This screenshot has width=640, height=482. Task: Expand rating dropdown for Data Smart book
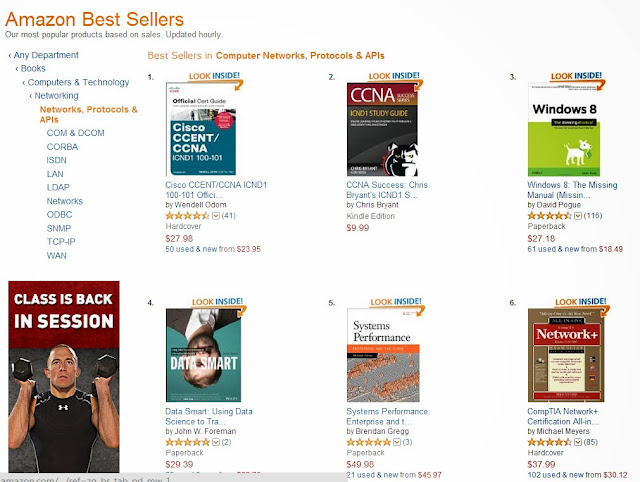click(x=216, y=442)
